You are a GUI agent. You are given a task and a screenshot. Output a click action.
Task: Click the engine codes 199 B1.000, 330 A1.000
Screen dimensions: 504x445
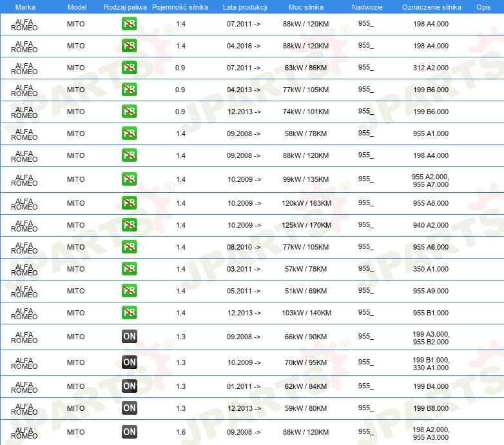click(x=431, y=363)
